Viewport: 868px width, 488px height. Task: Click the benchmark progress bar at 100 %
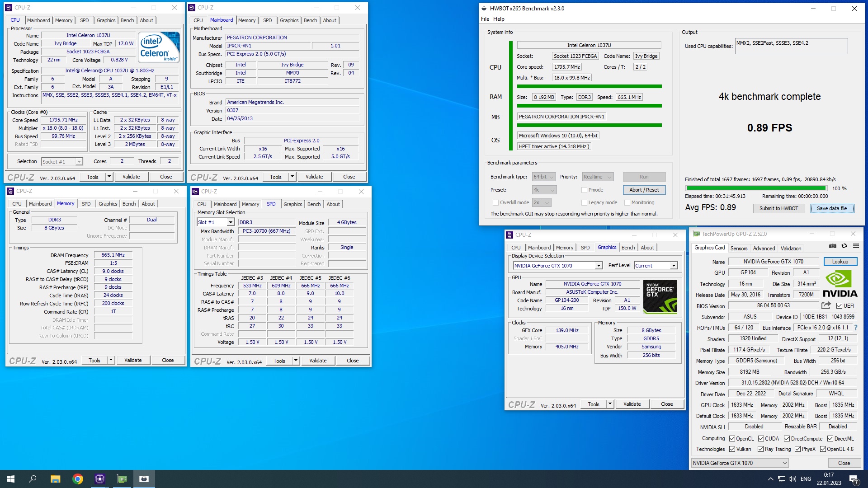pos(756,188)
